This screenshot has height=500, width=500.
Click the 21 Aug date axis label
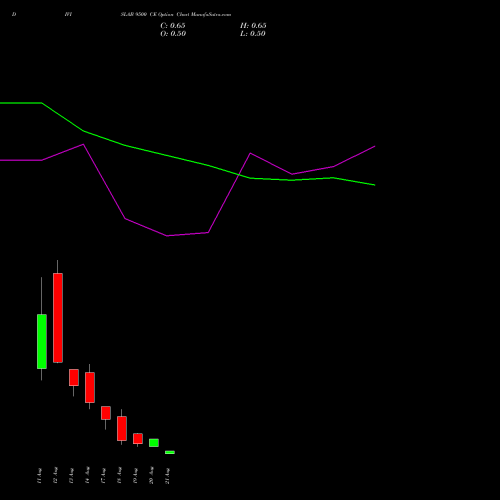(x=167, y=476)
